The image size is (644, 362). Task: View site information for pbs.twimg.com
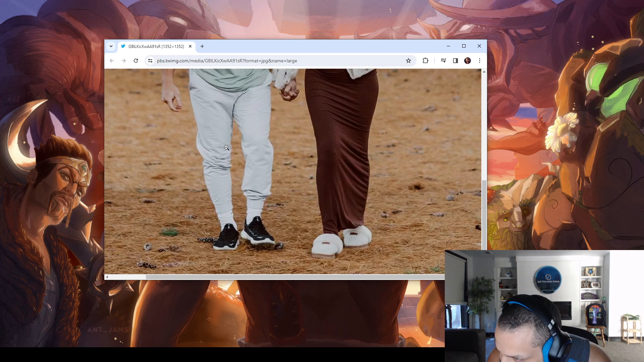150,61
